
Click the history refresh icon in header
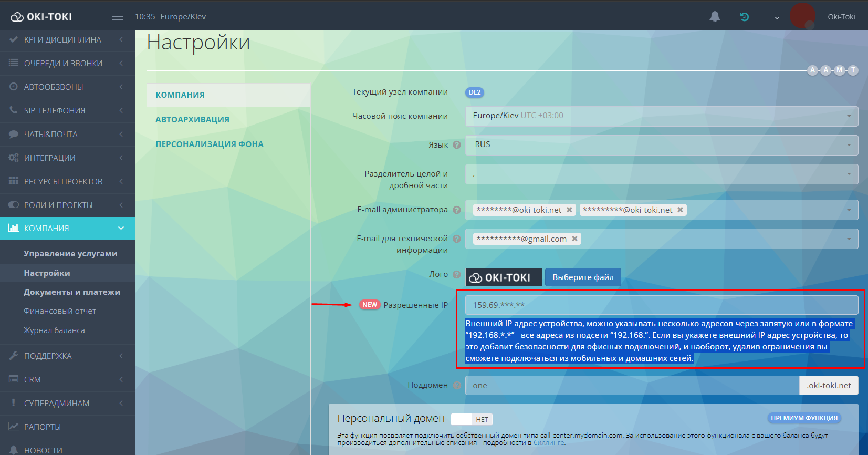pos(744,17)
